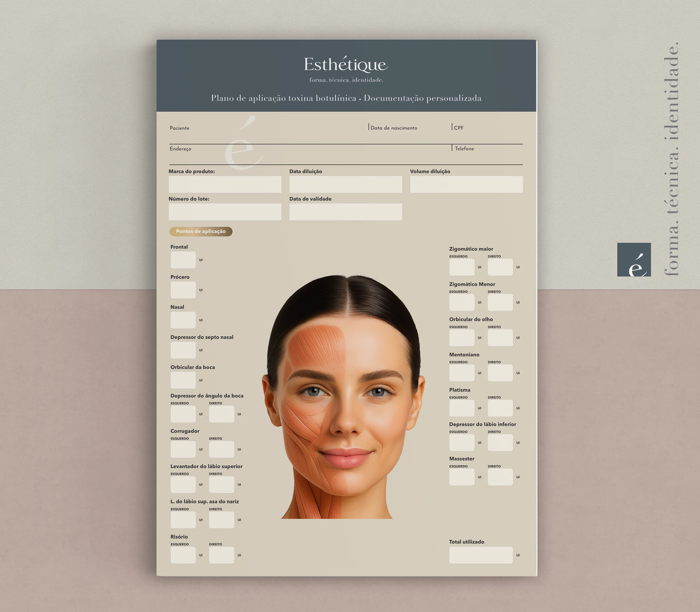The image size is (700, 612).
Task: Click the Platisma direito box
Action: coord(501,408)
